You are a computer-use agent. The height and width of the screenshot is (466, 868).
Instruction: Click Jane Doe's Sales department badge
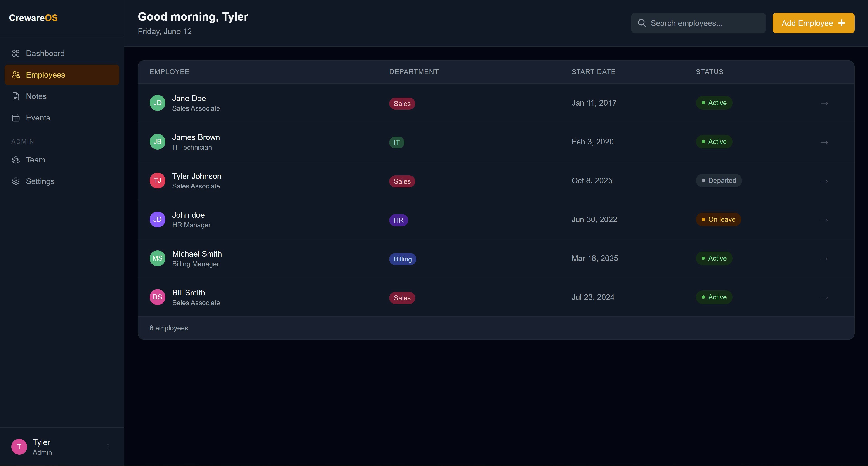tap(402, 104)
